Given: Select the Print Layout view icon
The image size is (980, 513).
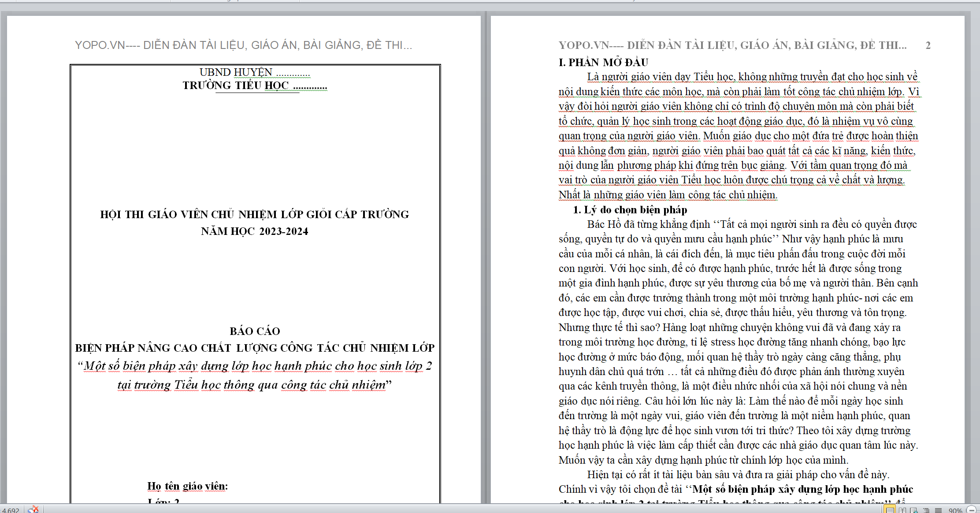Looking at the screenshot, I should (x=890, y=510).
